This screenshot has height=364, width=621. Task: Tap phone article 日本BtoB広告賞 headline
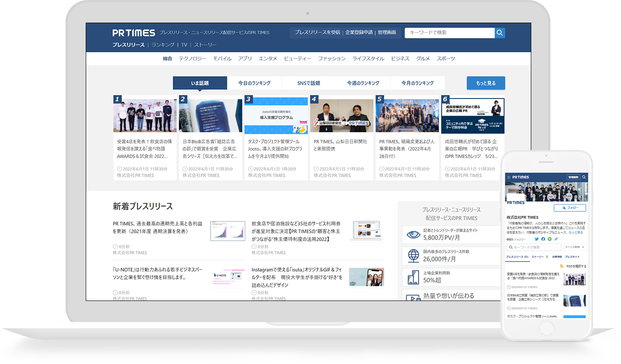click(x=533, y=297)
